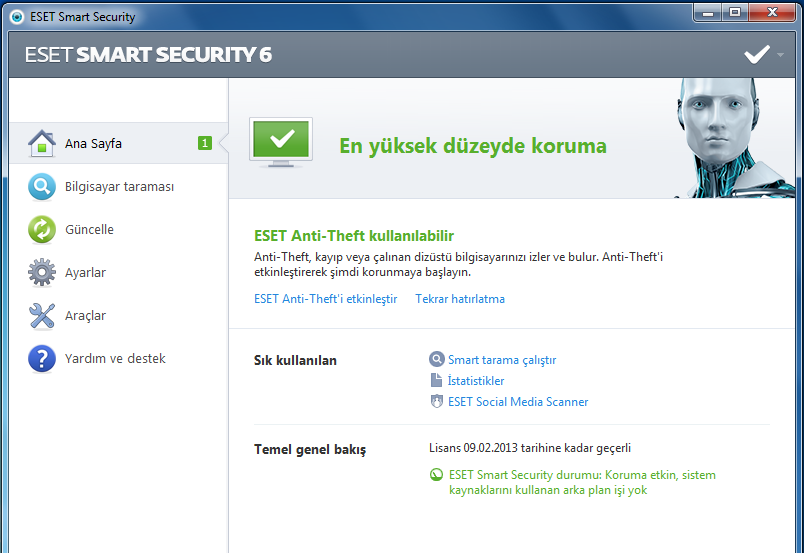804x553 pixels.
Task: Close the ESET Smart Security window
Action: tap(772, 12)
